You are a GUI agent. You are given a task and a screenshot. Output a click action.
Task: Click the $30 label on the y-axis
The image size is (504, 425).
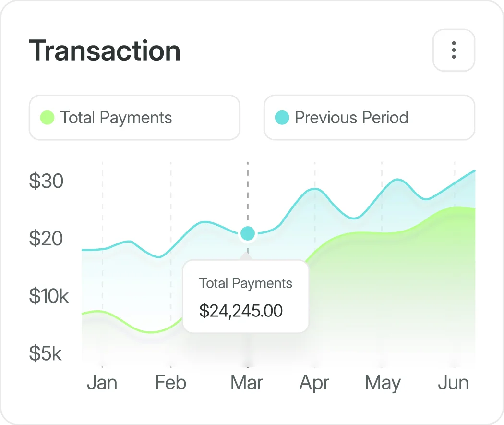(x=46, y=181)
